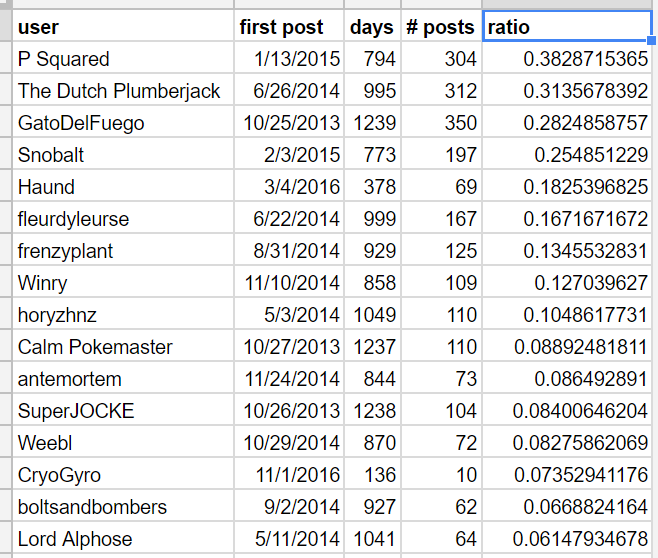Select posts value 167 for fleurdyleurse
658x558 pixels.
click(x=441, y=219)
